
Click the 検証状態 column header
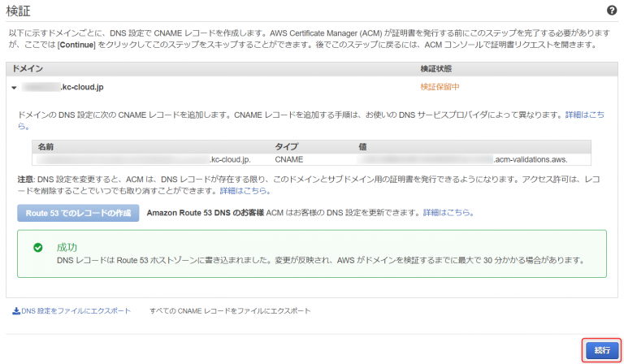(x=436, y=69)
